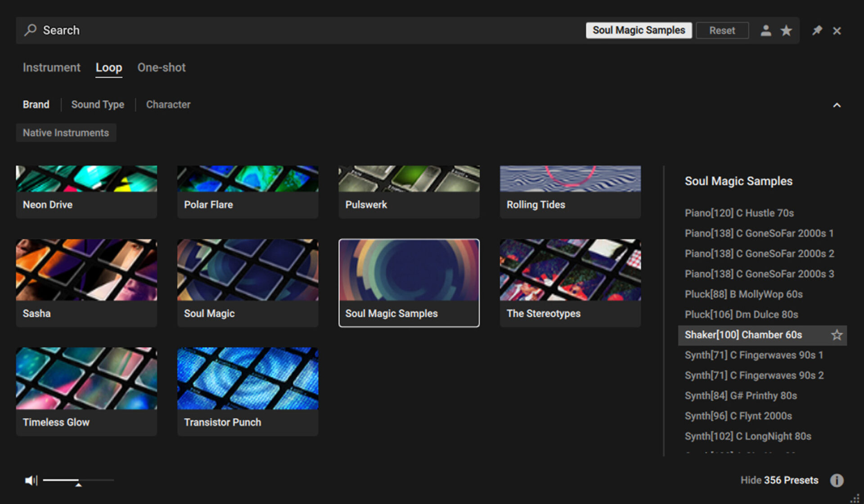Select the Native Instruments brand tag

point(66,133)
